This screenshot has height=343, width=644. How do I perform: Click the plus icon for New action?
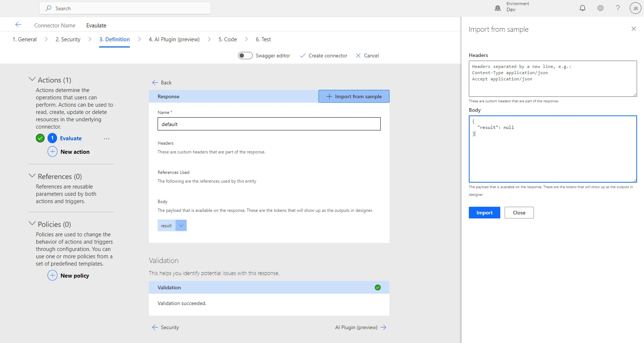[53, 152]
